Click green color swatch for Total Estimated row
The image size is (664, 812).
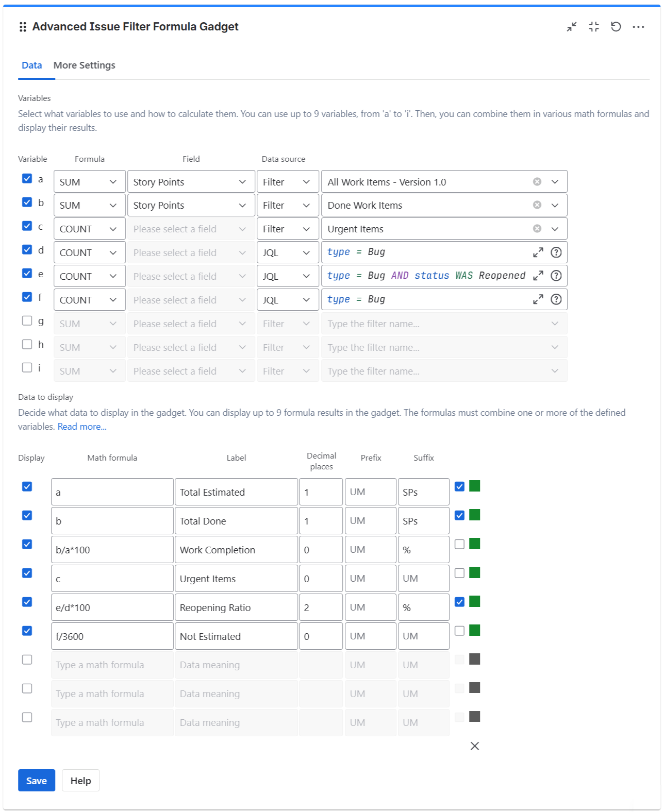pyautogui.click(x=475, y=486)
